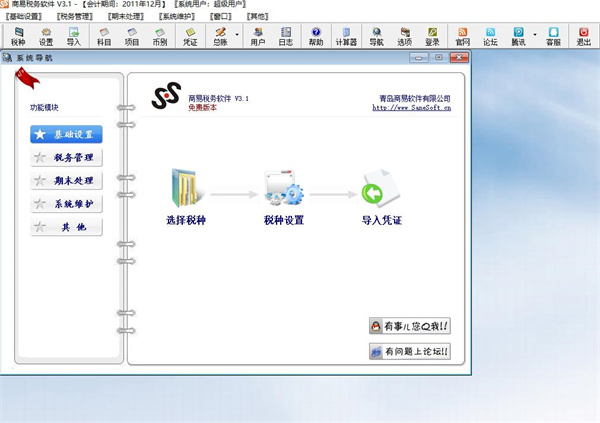Screen dimensions: 600x423
Task: Open the 项目 toolbar icon
Action: (132, 36)
